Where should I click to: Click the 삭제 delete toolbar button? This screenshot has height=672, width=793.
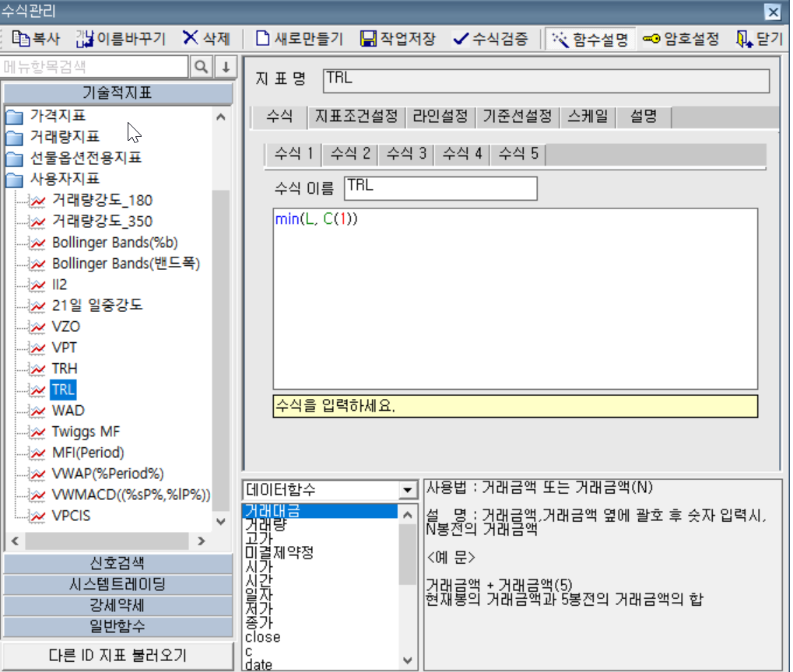[x=206, y=39]
